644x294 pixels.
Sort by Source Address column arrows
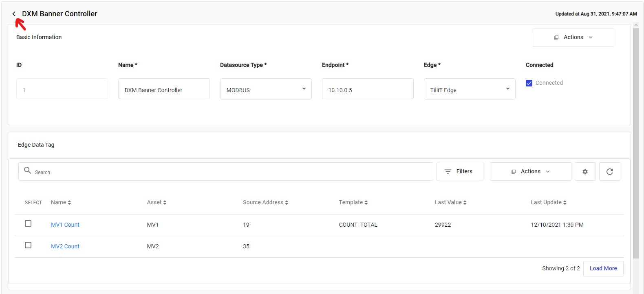click(x=287, y=203)
